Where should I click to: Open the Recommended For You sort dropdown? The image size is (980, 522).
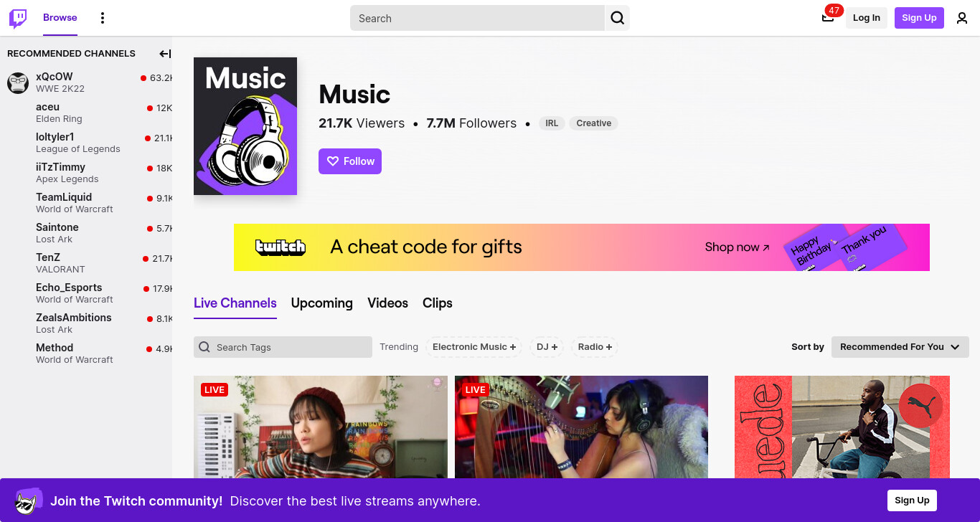pyautogui.click(x=900, y=347)
